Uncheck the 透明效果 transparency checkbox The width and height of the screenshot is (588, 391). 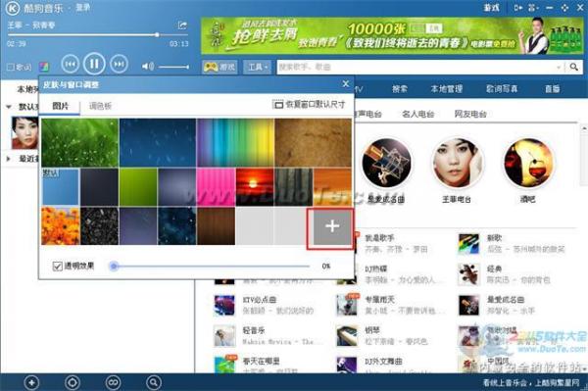point(58,267)
